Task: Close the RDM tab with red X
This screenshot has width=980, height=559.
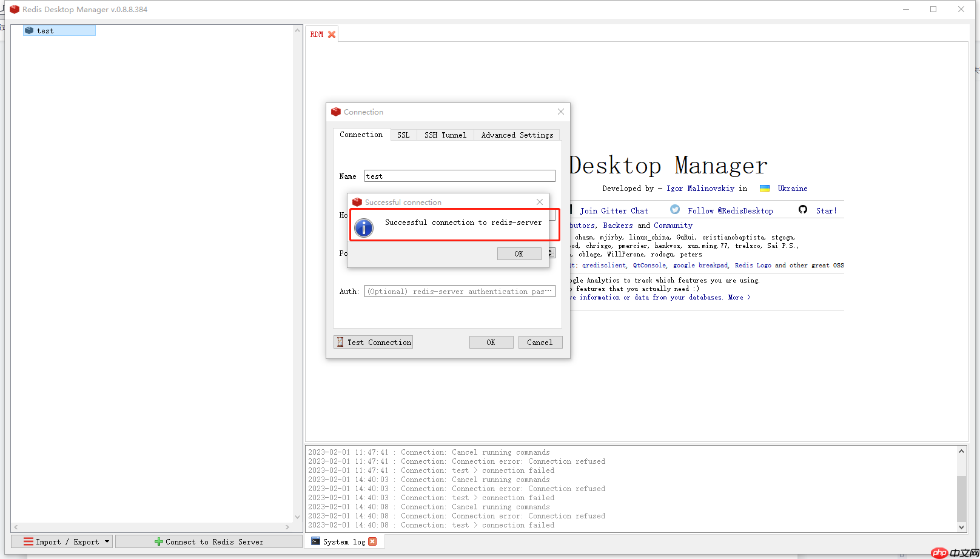Action: pos(332,35)
